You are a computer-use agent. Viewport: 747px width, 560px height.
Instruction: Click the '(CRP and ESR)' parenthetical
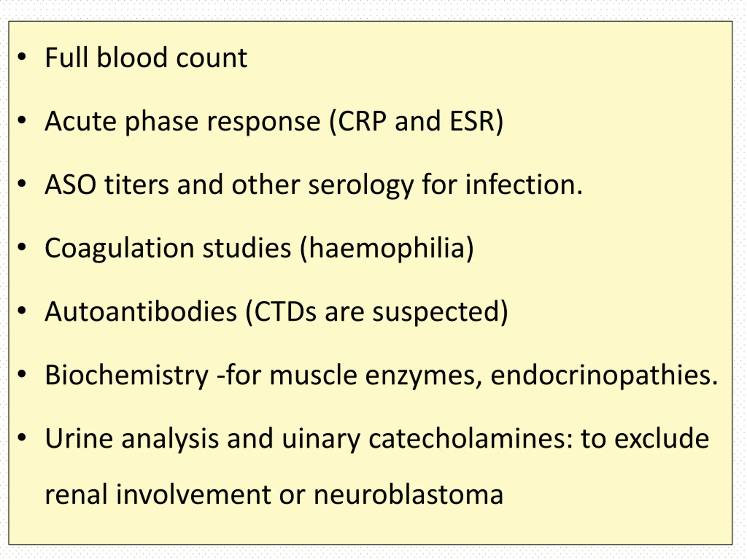(416, 122)
